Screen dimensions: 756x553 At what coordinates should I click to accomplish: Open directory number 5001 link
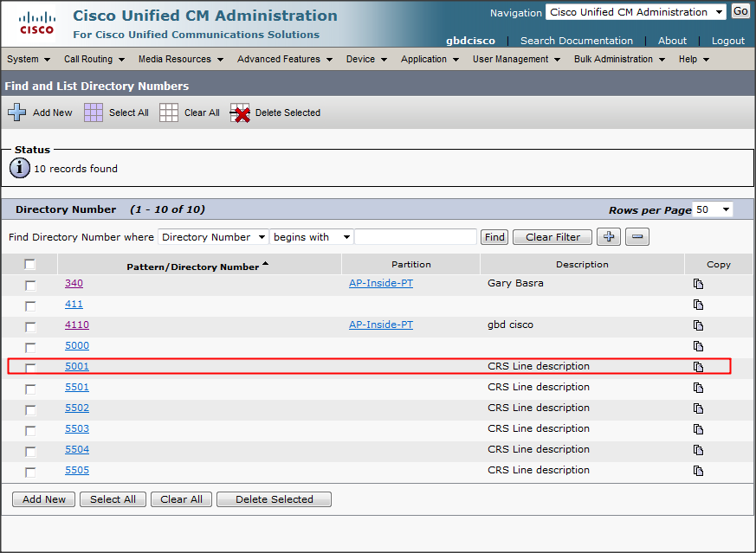pyautogui.click(x=77, y=366)
